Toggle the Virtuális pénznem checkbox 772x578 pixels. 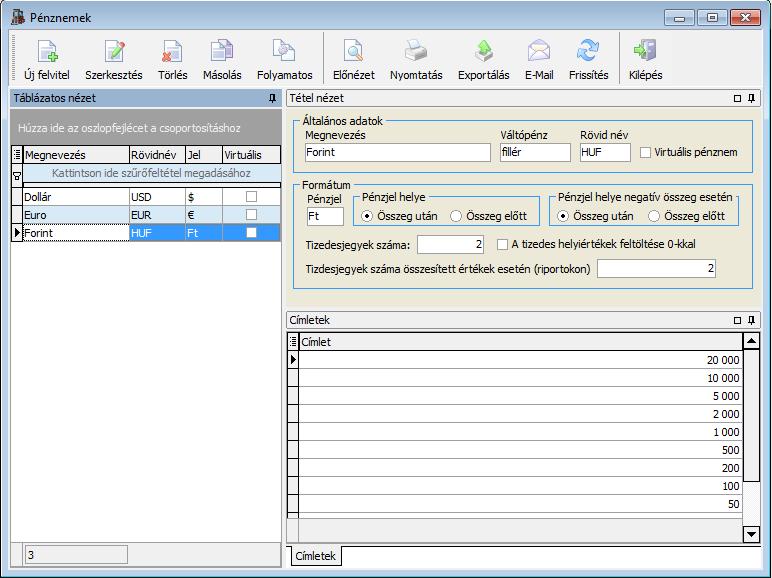(645, 153)
